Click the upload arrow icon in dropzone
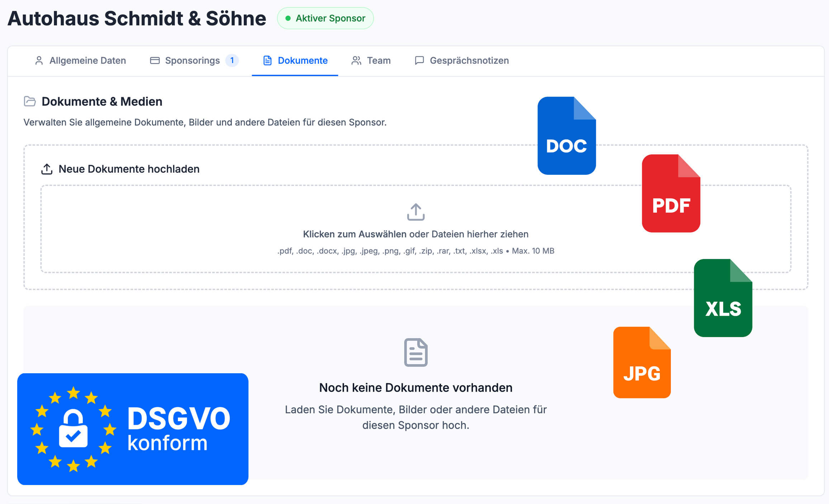The width and height of the screenshot is (829, 504). pyautogui.click(x=416, y=212)
